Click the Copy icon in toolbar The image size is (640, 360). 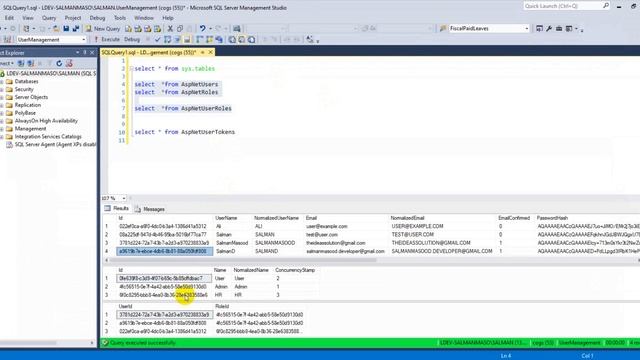point(180,29)
